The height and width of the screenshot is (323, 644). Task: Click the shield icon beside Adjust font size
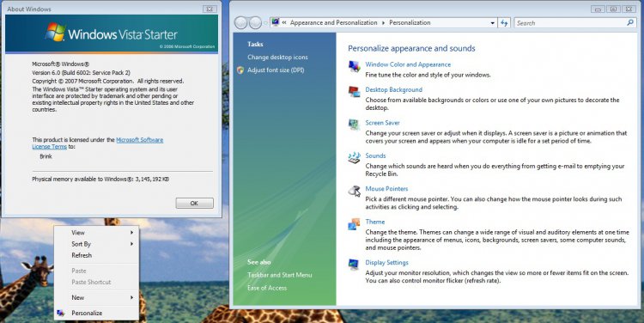click(x=240, y=70)
